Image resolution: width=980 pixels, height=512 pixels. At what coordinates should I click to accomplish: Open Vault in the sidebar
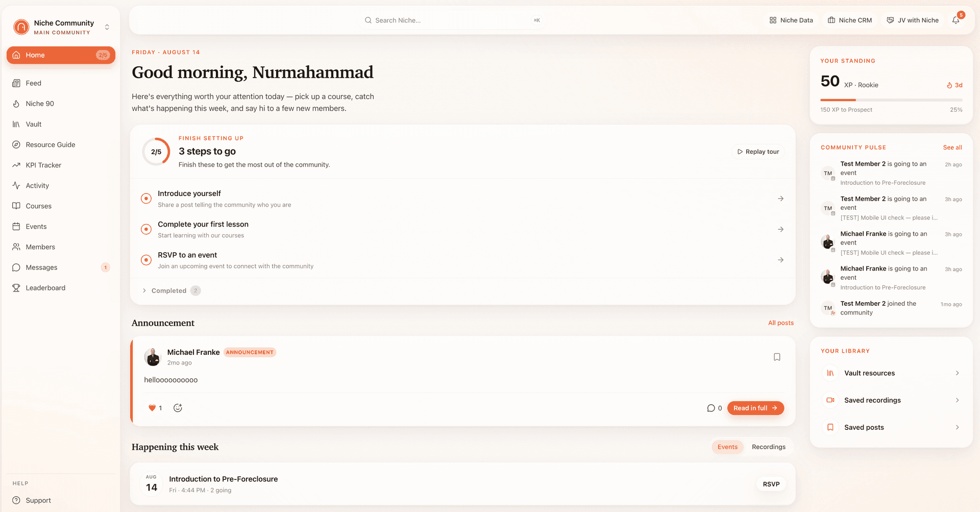point(61,124)
